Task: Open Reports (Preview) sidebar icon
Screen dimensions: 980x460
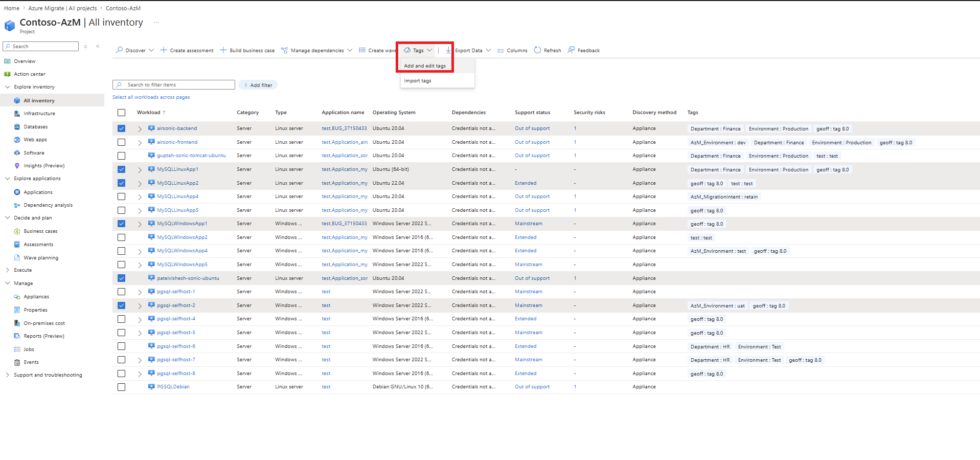Action: pos(17,336)
